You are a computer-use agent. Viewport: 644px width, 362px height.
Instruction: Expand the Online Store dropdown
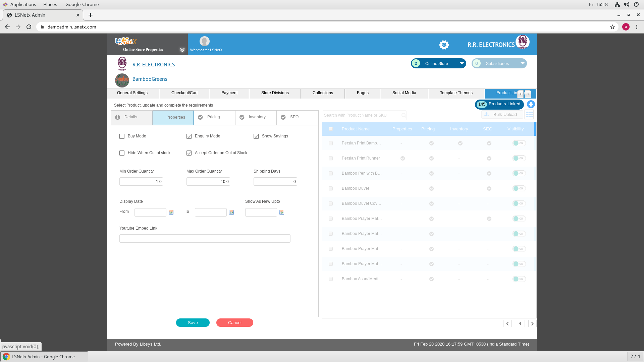tap(462, 63)
